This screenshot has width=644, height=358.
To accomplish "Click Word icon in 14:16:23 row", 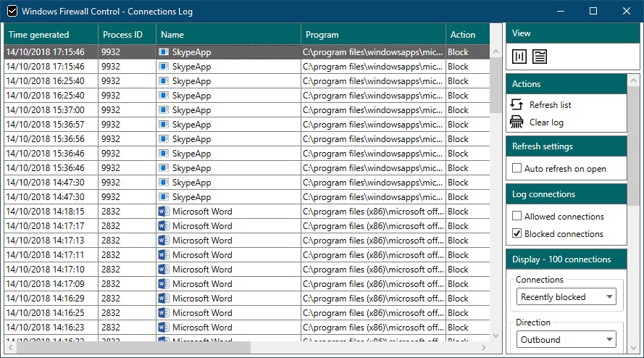I will pos(164,327).
